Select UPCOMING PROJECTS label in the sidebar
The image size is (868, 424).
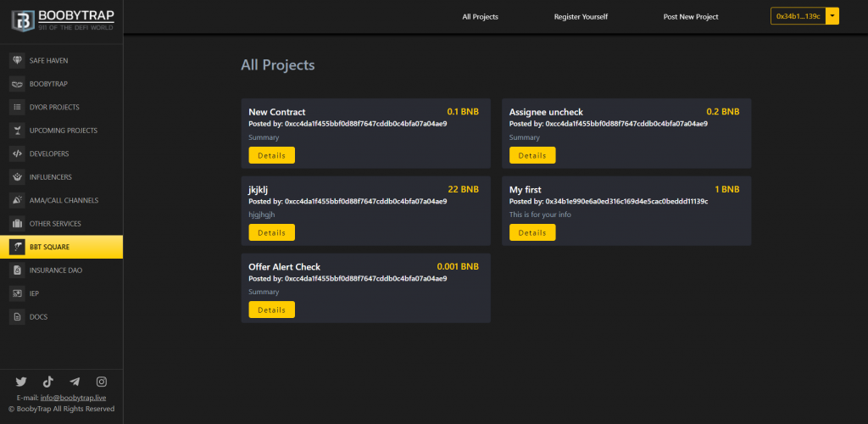click(63, 131)
